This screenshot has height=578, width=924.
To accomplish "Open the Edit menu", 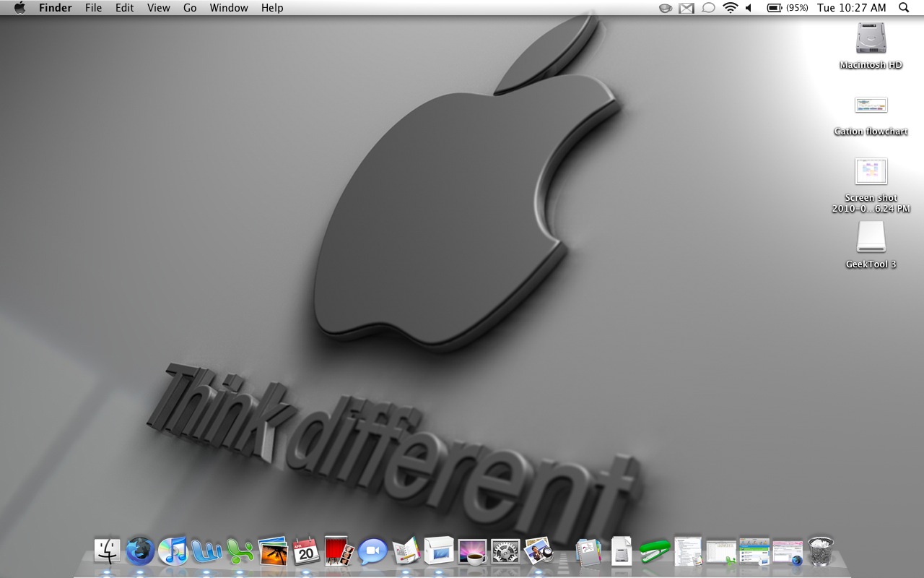I will pyautogui.click(x=125, y=8).
